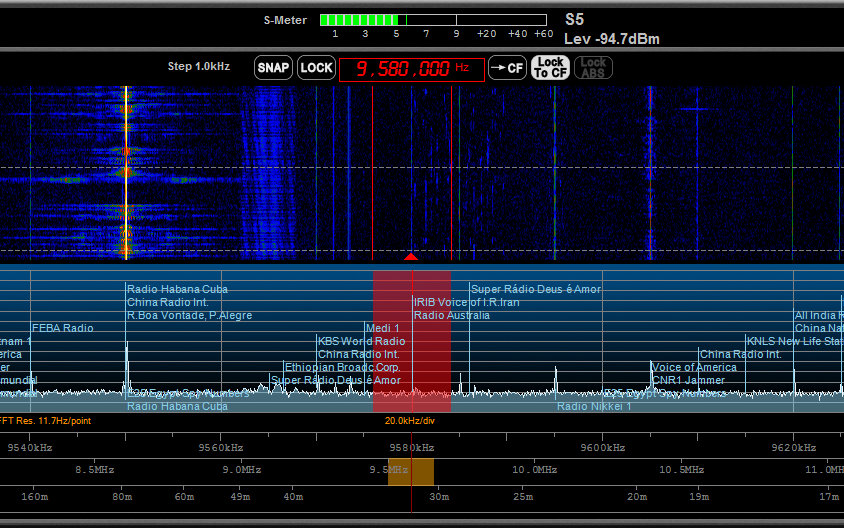Click the red filter passband overlay
The image size is (844, 528).
(x=412, y=341)
